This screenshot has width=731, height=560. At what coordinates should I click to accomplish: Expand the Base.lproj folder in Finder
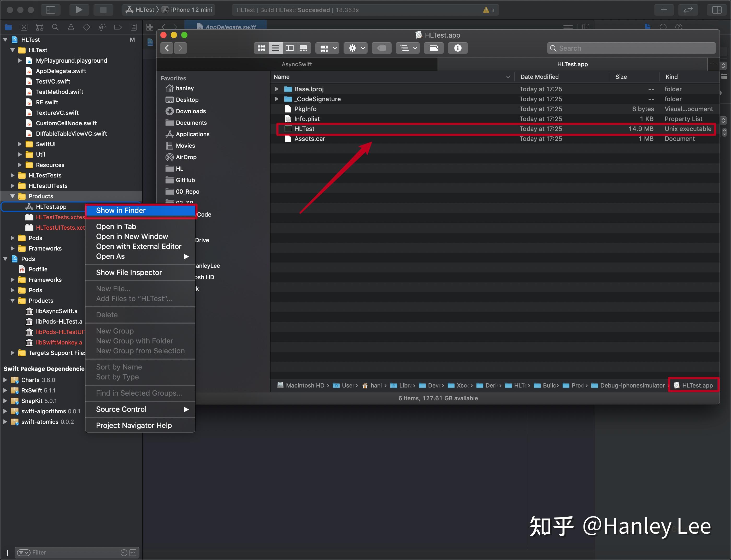276,89
